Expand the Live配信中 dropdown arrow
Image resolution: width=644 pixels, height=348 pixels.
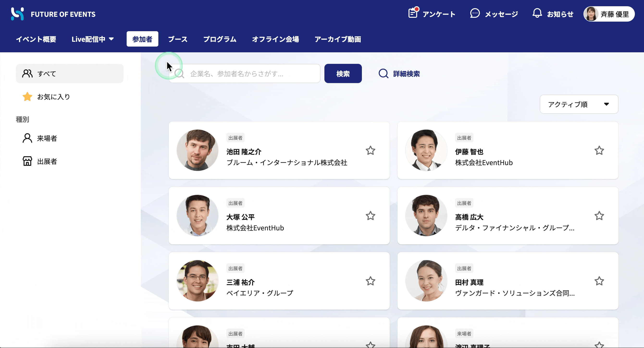tap(111, 39)
